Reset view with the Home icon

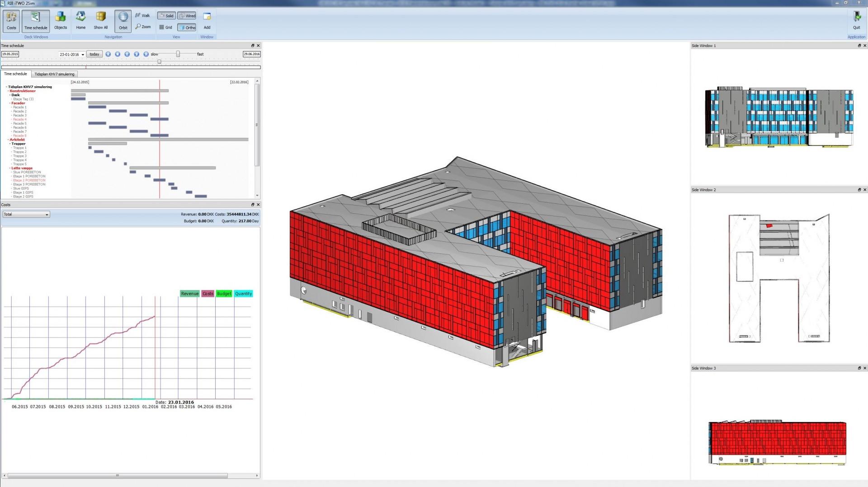pos(80,20)
